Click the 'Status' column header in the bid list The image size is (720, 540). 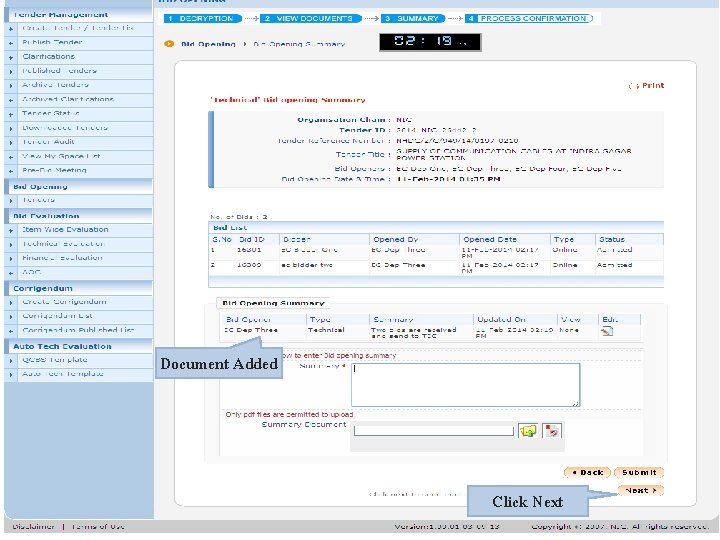point(612,240)
